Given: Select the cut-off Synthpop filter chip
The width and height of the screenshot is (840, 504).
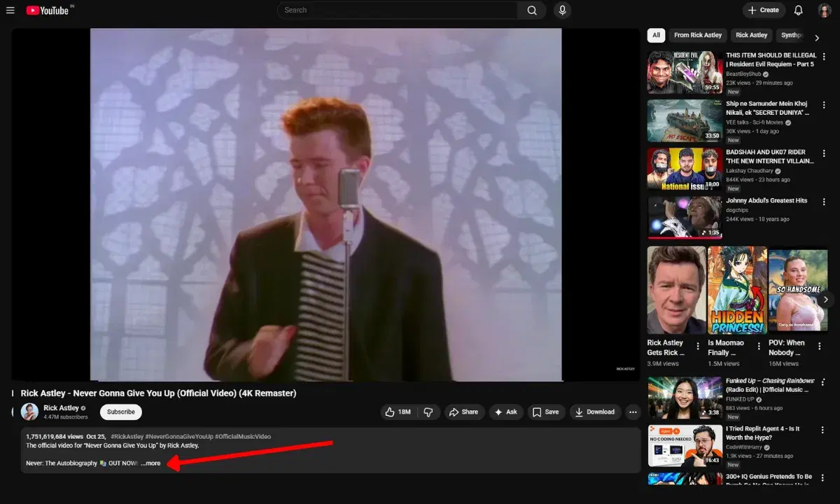Looking at the screenshot, I should coord(791,35).
